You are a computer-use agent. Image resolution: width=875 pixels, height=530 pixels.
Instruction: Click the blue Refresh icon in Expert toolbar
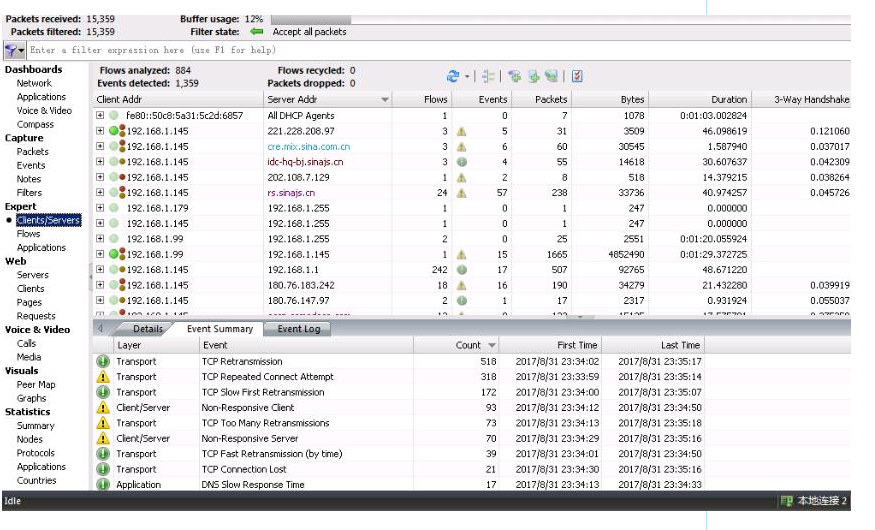pos(453,76)
